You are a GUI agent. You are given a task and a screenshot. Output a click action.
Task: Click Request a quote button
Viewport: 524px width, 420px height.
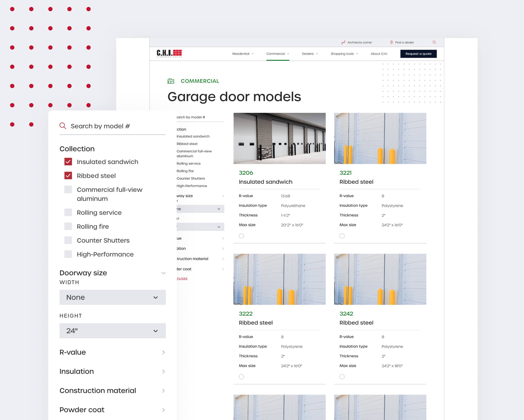[x=418, y=54]
